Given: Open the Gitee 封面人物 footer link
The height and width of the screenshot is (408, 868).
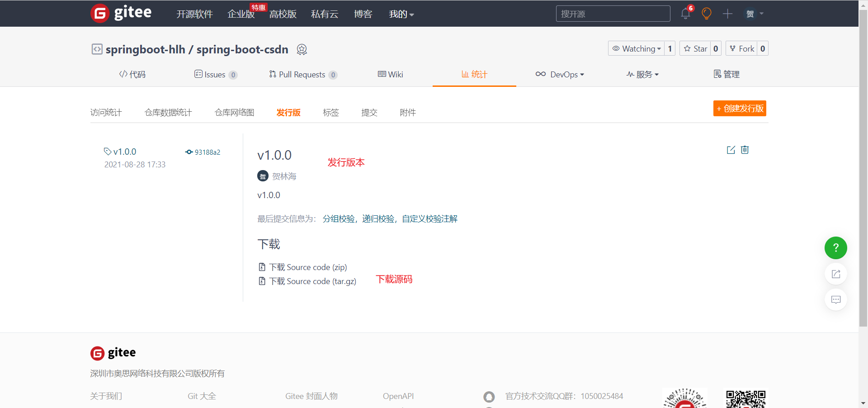Looking at the screenshot, I should point(311,396).
